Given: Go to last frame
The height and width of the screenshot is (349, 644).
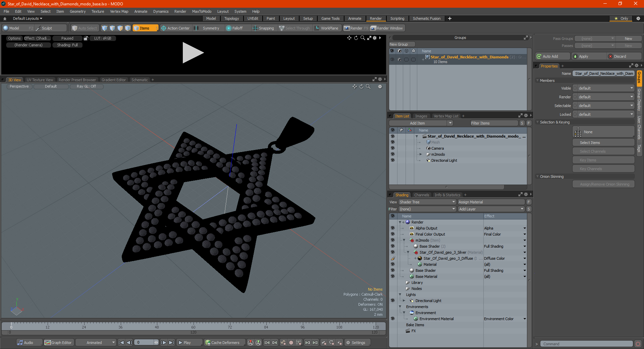Looking at the screenshot, I should click(x=171, y=343).
